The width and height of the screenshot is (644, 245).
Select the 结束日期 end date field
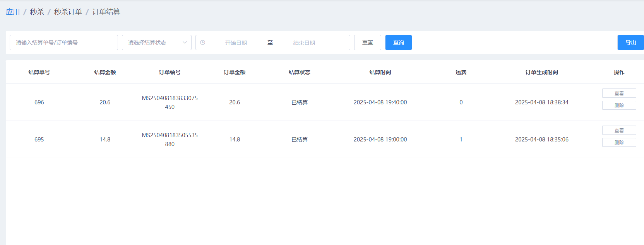coord(304,43)
